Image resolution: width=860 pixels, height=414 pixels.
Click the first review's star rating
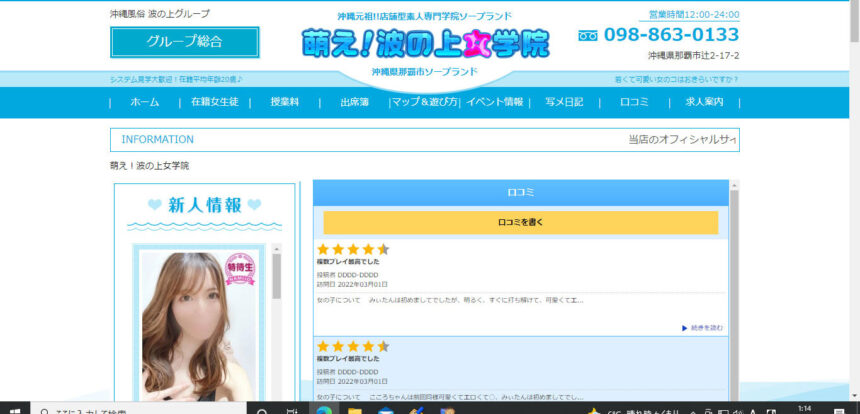tap(353, 249)
